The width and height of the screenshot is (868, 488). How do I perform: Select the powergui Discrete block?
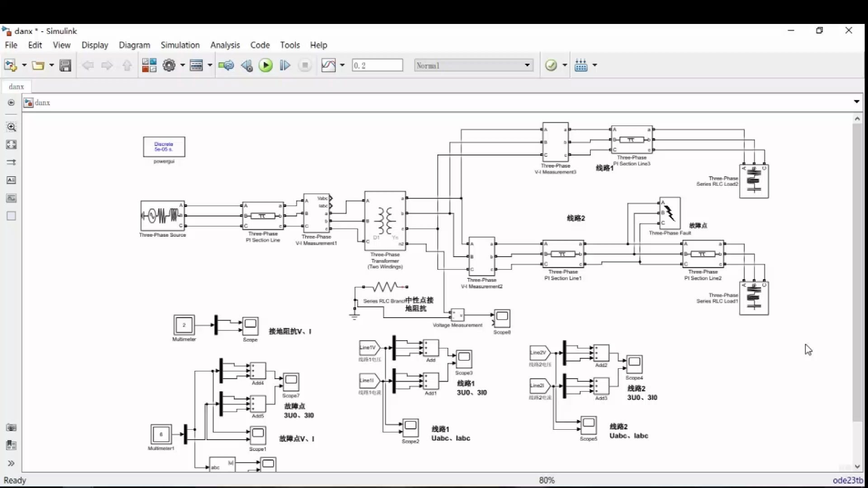pos(164,147)
